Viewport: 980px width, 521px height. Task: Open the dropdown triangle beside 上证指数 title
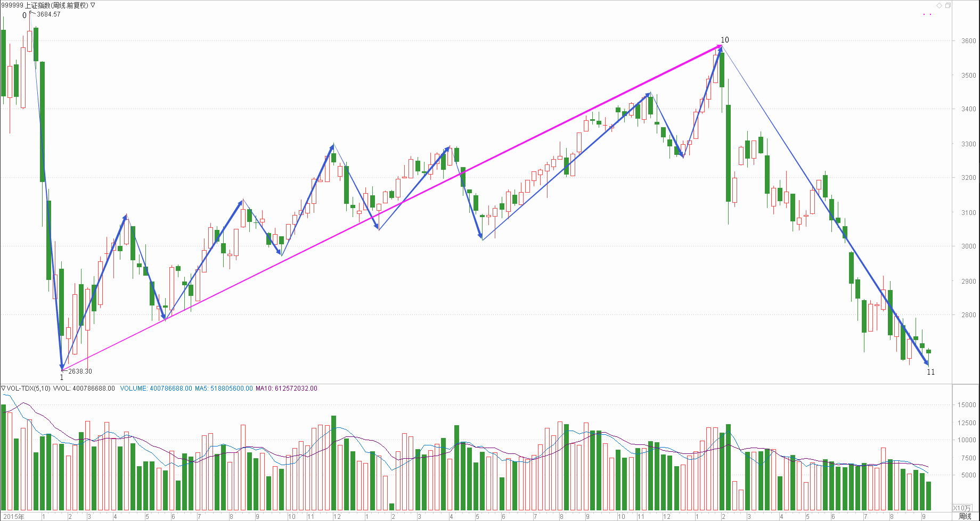(93, 5)
